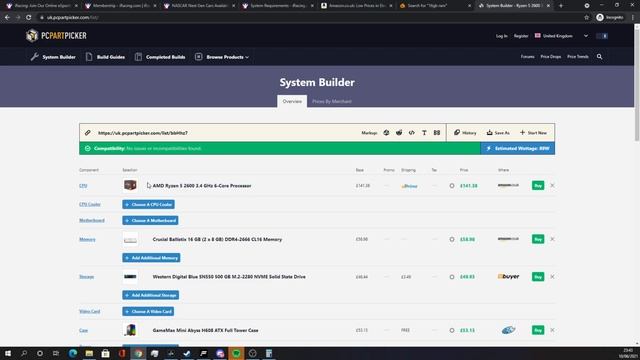Bookmark this page with star icon
The width and height of the screenshot is (640, 360).
[587, 17]
